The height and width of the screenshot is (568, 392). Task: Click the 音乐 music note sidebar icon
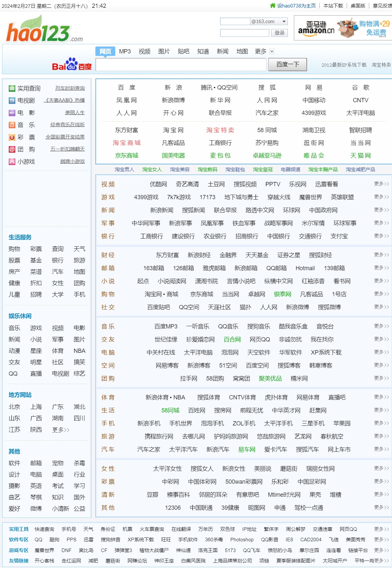click(12, 125)
